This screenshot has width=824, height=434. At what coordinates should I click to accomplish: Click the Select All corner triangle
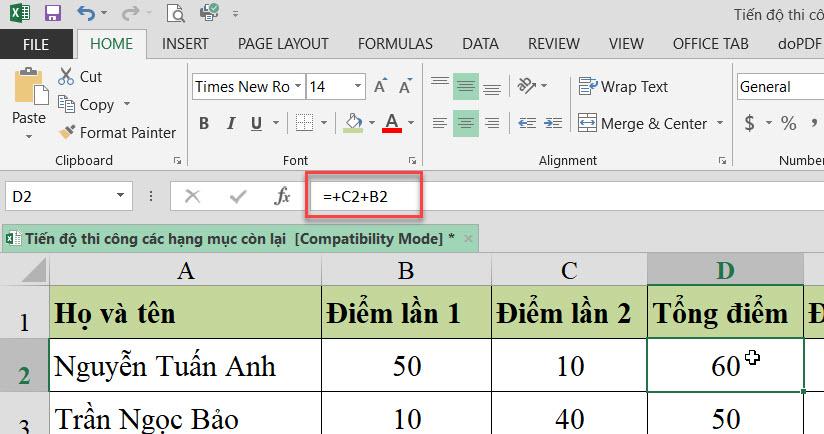(34, 272)
